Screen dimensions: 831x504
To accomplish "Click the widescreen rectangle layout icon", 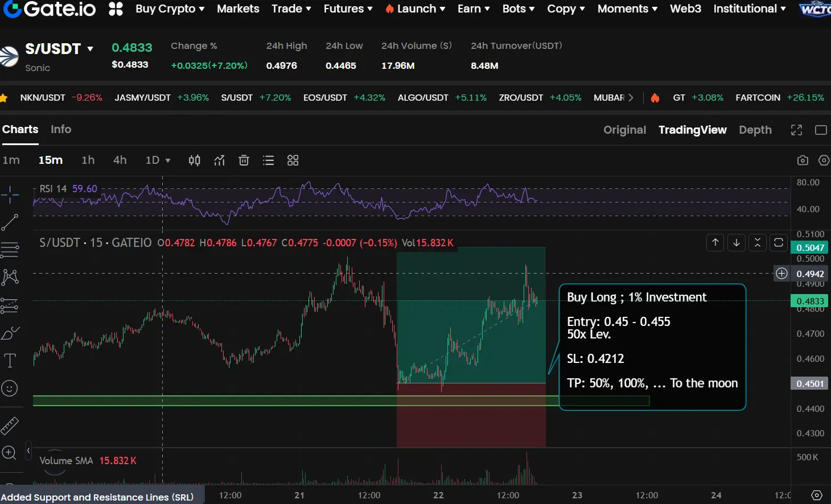I will point(821,130).
